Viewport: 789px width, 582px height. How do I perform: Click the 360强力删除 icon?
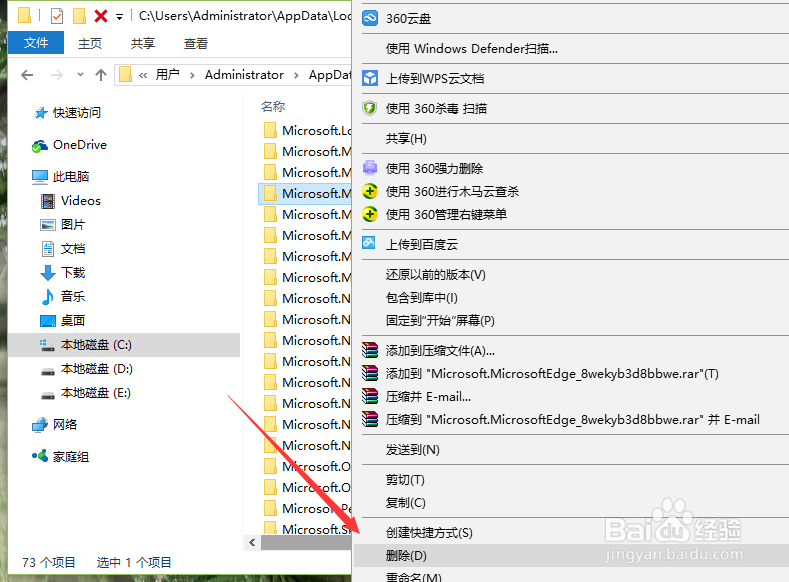(x=370, y=168)
